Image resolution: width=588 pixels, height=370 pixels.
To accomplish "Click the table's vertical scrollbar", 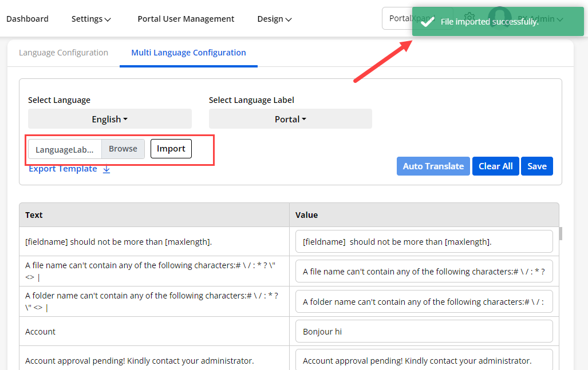I will coord(561,233).
